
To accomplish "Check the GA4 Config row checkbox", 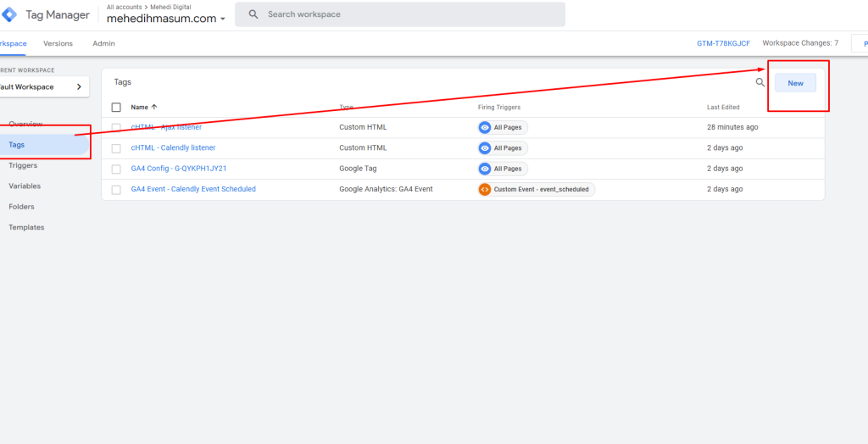I will click(116, 169).
